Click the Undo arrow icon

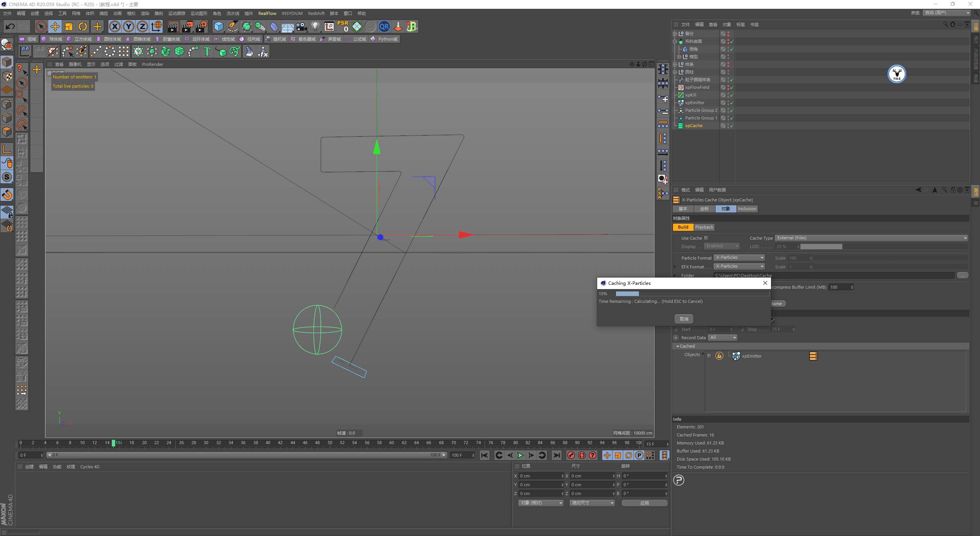(10, 26)
